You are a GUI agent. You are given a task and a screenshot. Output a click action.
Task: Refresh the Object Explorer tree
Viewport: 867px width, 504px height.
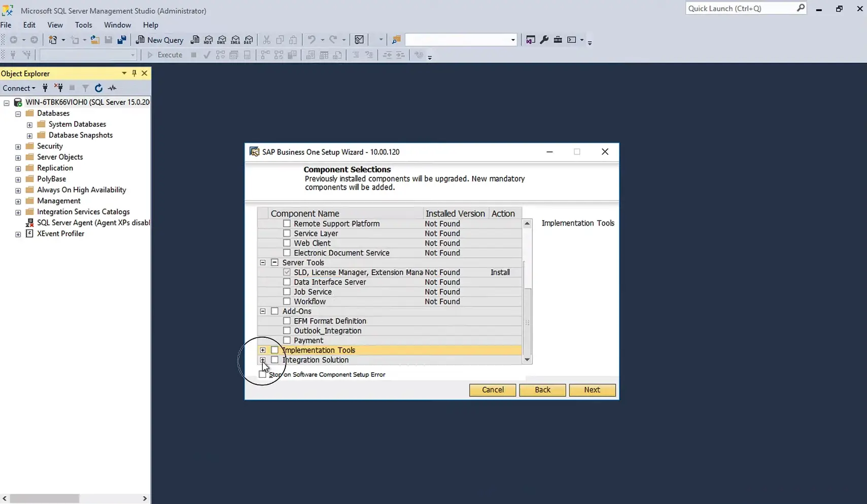[98, 88]
